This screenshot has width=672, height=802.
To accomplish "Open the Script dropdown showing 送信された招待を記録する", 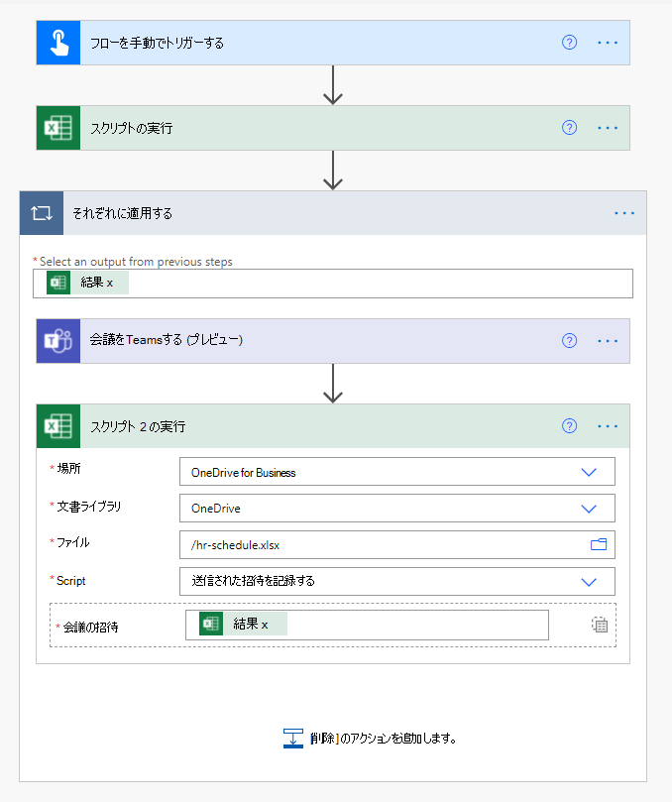I will [590, 581].
